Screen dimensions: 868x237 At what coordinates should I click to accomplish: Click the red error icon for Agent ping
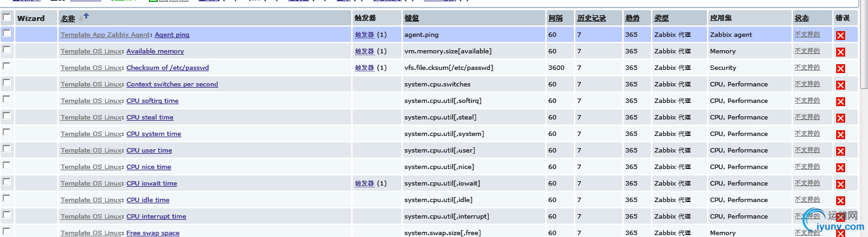click(840, 36)
